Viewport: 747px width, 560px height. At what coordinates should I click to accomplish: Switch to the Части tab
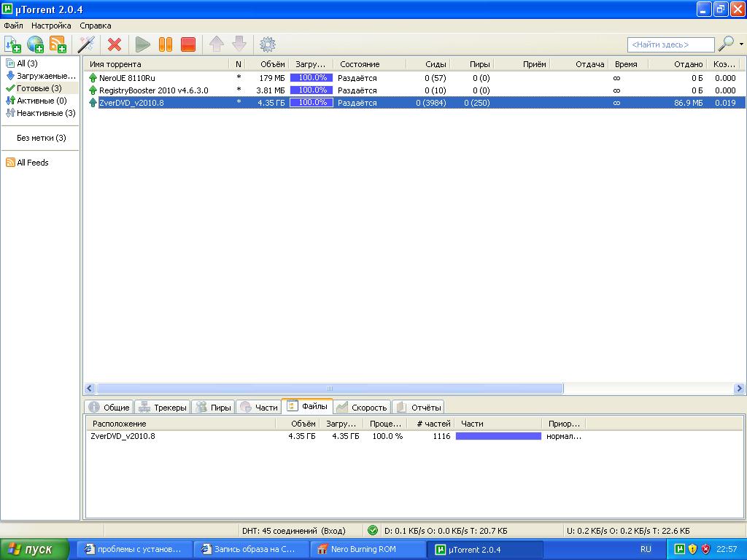click(x=259, y=407)
